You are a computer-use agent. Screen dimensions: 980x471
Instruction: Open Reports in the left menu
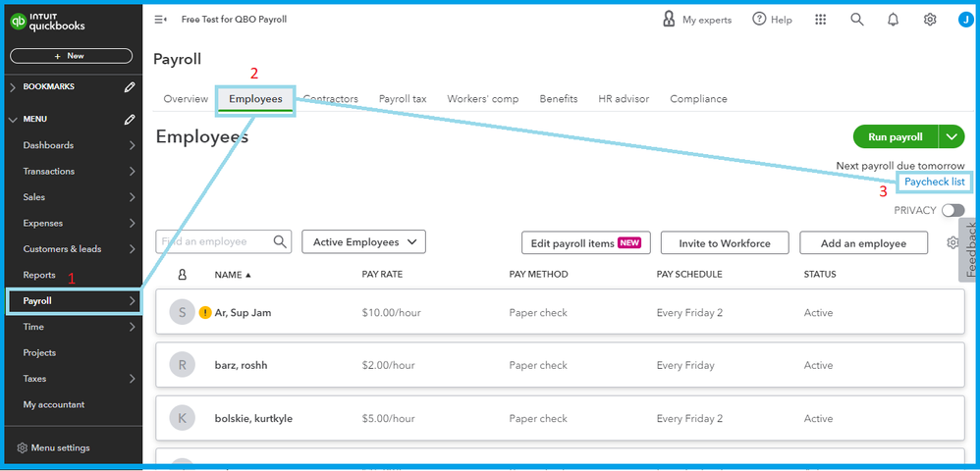(x=39, y=275)
